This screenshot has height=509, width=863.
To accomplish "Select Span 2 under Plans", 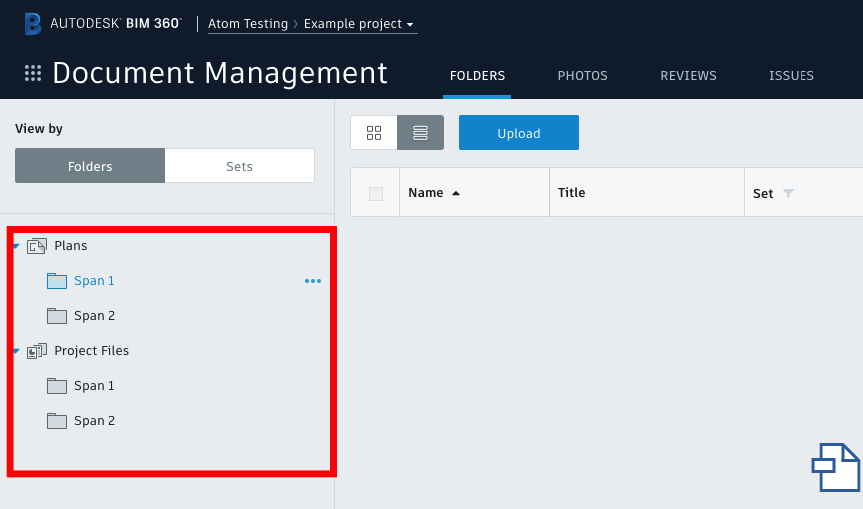I will 95,316.
